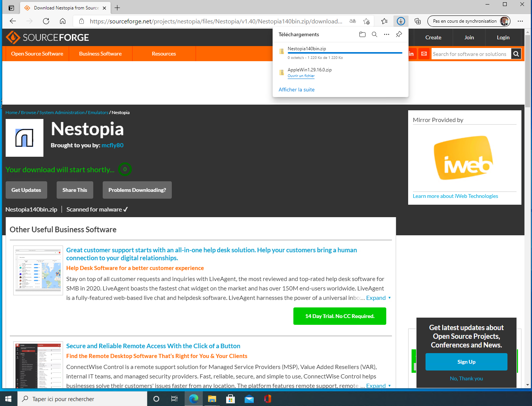Open Edge settings and more menu

520,21
